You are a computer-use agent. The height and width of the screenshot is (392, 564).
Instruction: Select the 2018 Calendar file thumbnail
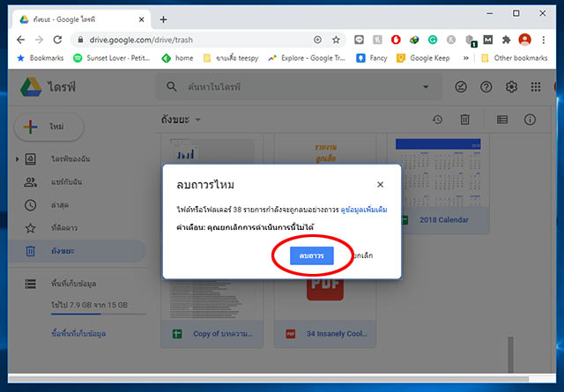[x=438, y=173]
